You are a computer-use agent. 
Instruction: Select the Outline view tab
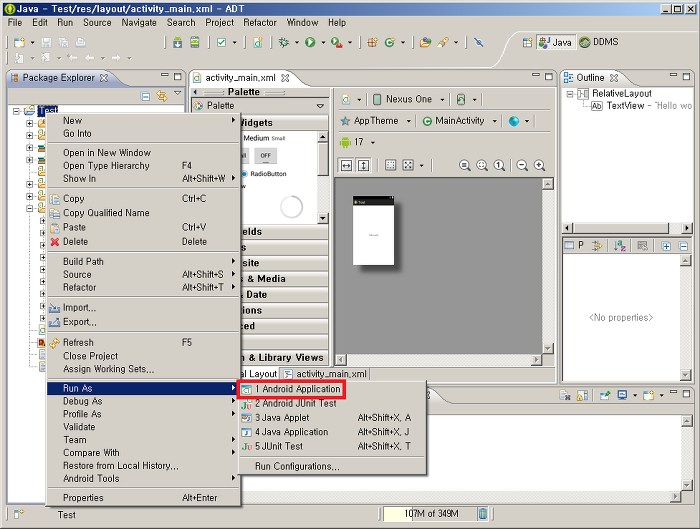click(590, 78)
